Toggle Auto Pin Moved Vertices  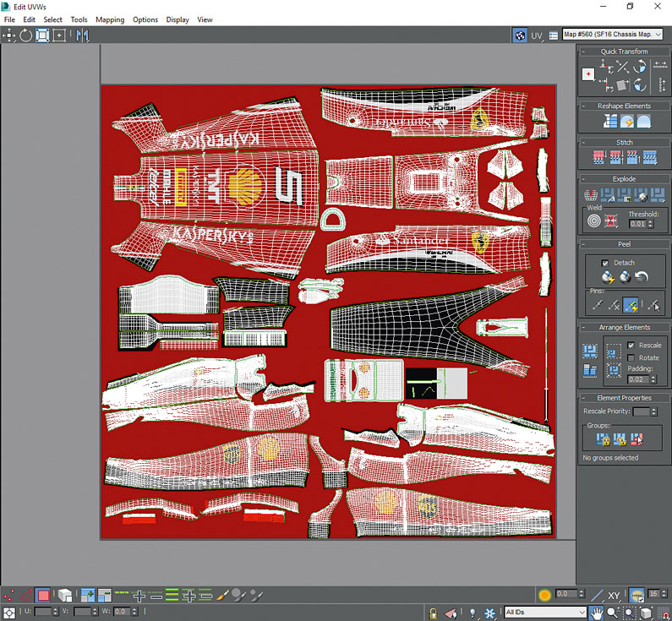[x=631, y=305]
